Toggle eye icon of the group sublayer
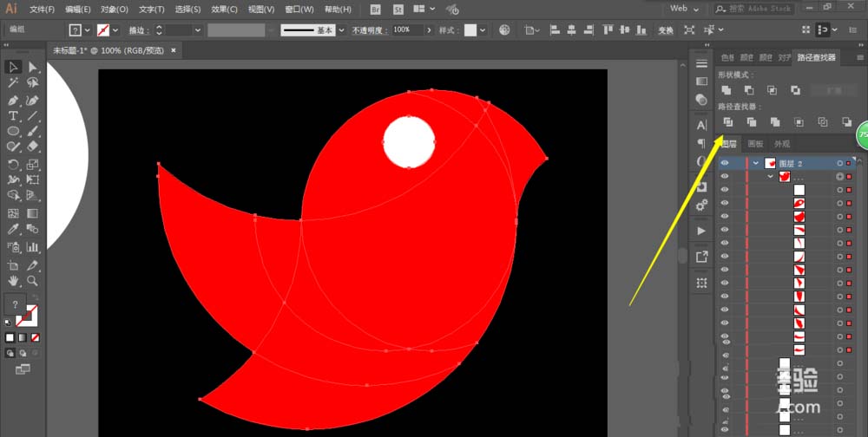 point(725,177)
